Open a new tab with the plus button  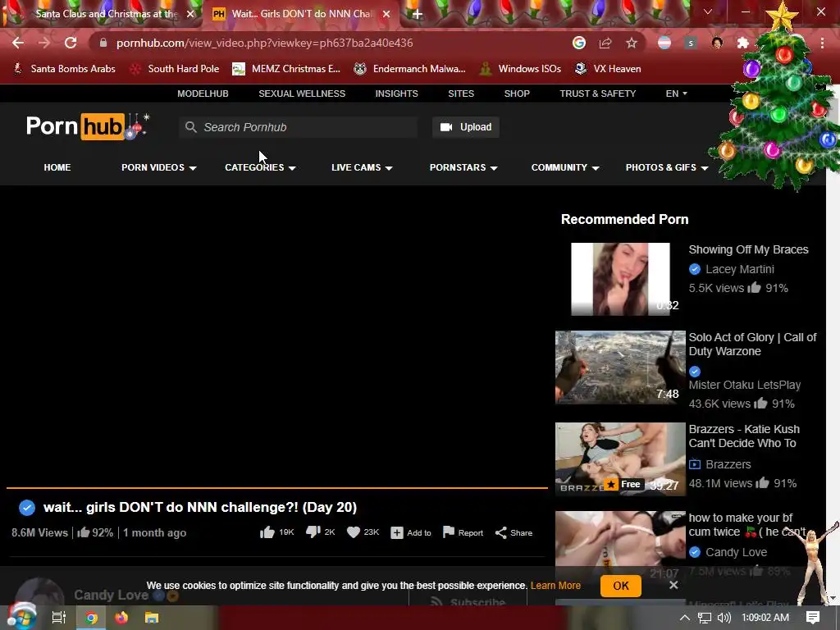pos(417,14)
